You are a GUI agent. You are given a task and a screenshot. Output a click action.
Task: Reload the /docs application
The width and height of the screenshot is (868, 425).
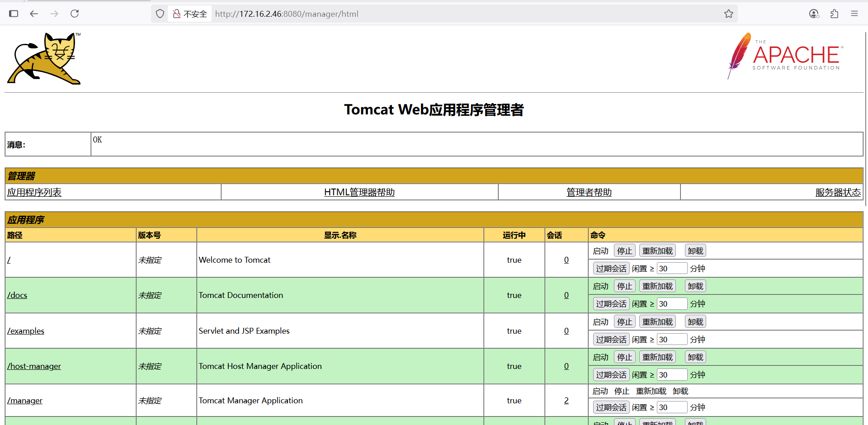point(657,286)
